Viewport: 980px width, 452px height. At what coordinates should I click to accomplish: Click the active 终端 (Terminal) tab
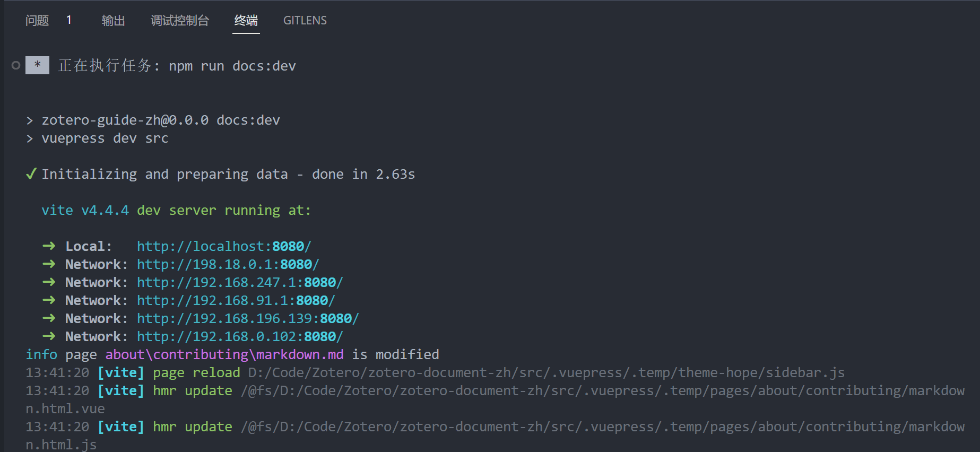(x=246, y=21)
